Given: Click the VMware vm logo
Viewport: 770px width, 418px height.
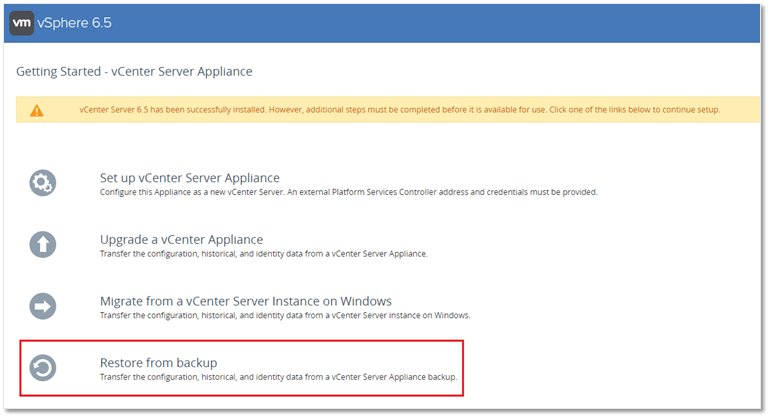Looking at the screenshot, I should click(x=22, y=23).
